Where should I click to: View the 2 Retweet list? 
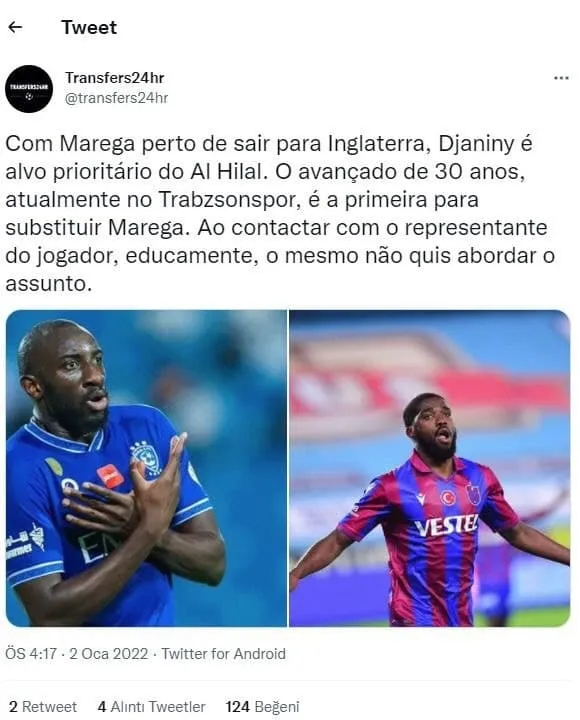click(43, 706)
